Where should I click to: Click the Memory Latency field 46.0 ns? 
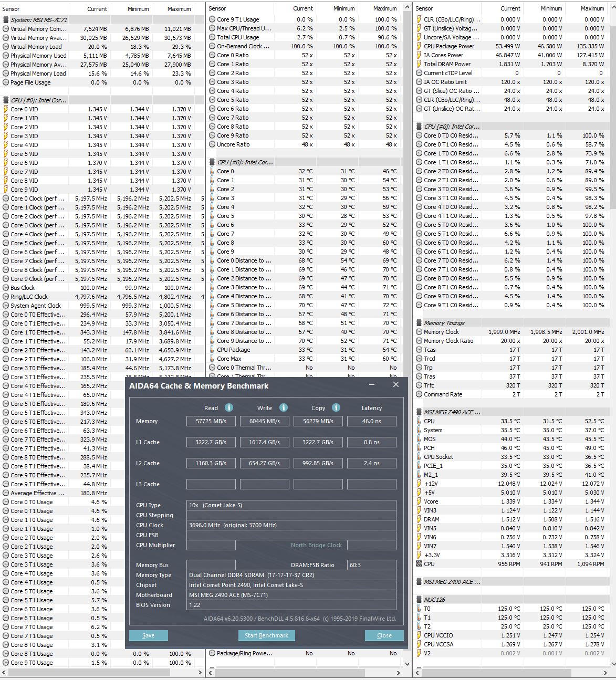tap(372, 421)
